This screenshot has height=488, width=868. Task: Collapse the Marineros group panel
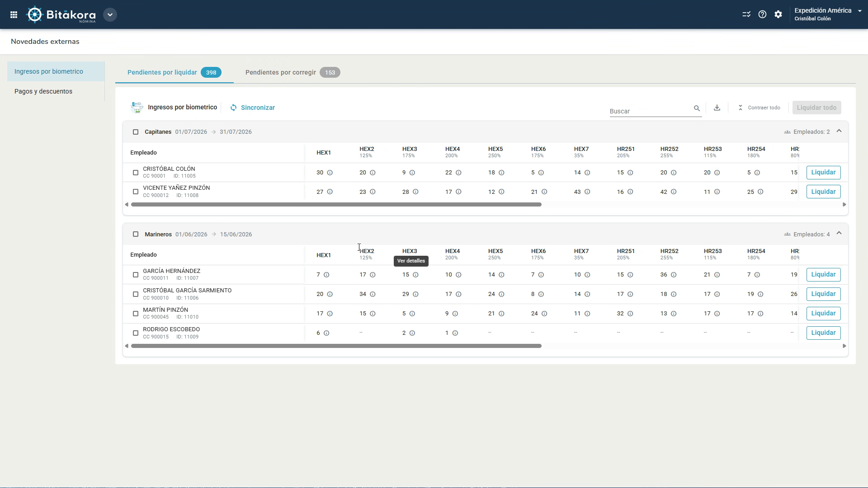coord(839,233)
